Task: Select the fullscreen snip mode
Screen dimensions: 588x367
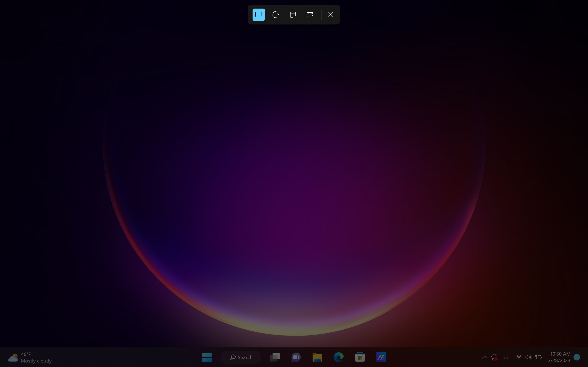Action: pos(310,15)
